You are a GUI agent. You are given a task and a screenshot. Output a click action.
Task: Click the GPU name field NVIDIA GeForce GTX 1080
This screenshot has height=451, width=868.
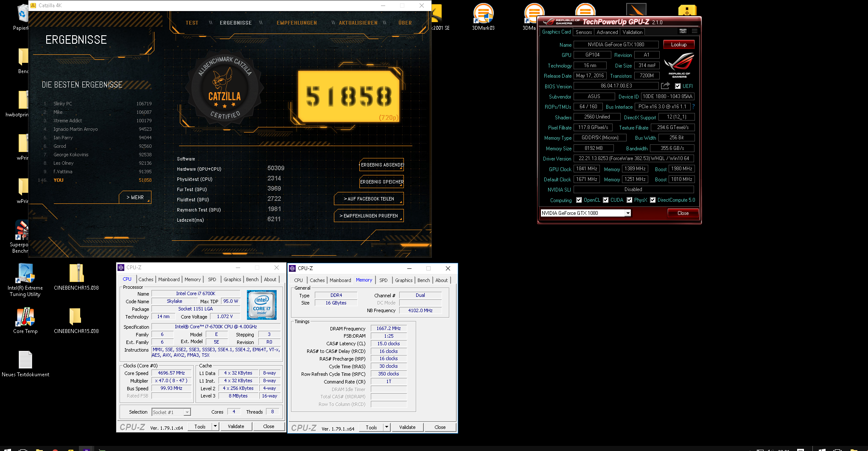pyautogui.click(x=616, y=45)
